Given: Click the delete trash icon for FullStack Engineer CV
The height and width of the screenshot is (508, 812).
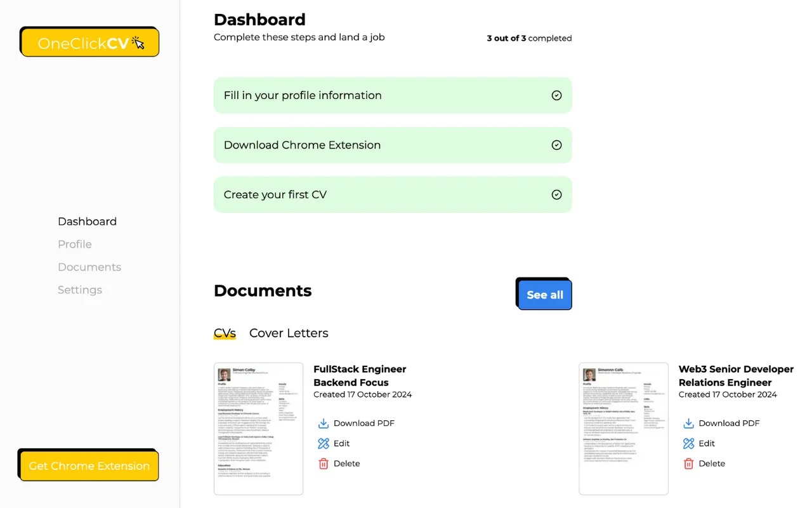Looking at the screenshot, I should [x=324, y=464].
